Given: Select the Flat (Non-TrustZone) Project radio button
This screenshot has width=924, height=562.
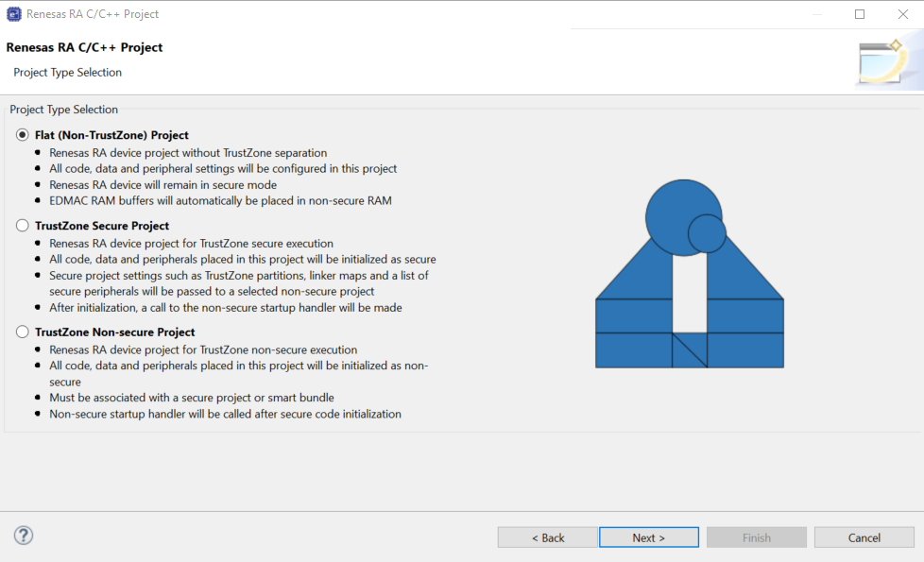Looking at the screenshot, I should (23, 135).
